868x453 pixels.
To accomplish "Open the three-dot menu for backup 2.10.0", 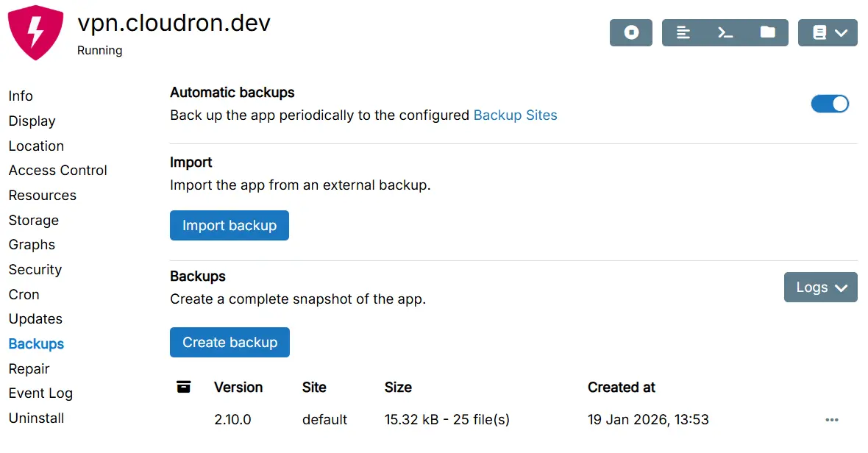I will pos(831,420).
